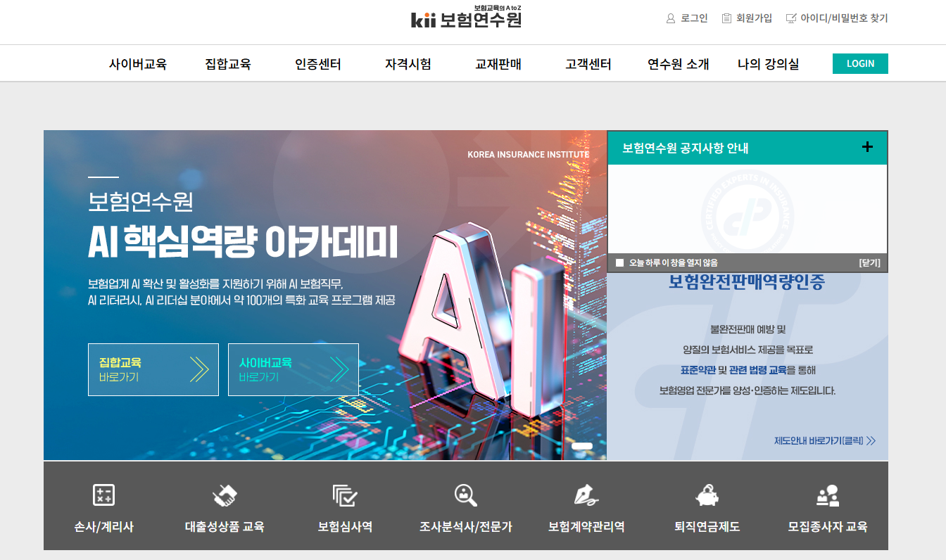Open the 고객센터 menu
The height and width of the screenshot is (560, 946).
coord(588,64)
